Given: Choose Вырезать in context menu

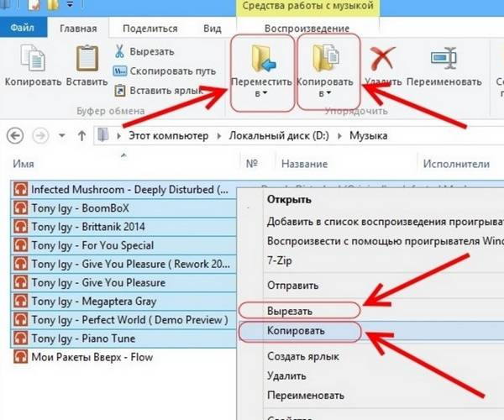Looking at the screenshot, I should pos(290,311).
